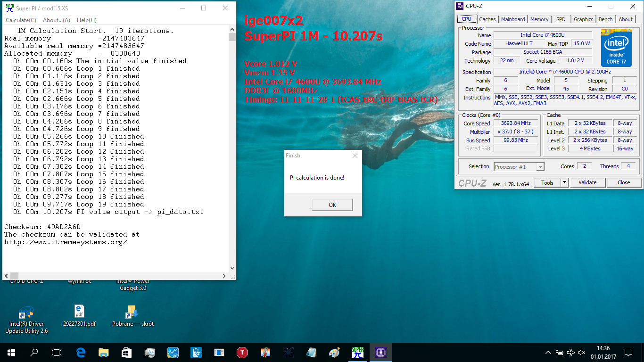Image resolution: width=644 pixels, height=362 pixels.
Task: Open the Calculate(C) menu in Super PI
Action: 21,20
